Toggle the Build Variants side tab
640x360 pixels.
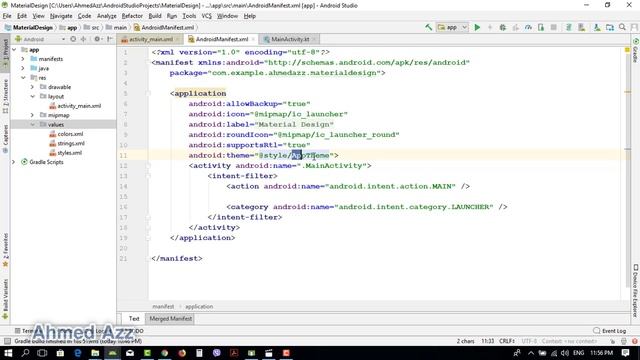[5, 299]
